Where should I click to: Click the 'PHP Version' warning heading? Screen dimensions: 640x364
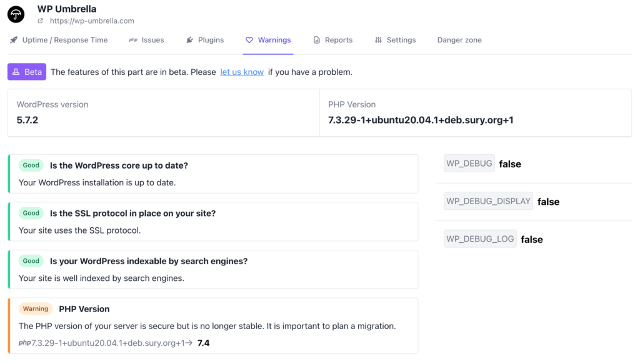84,309
